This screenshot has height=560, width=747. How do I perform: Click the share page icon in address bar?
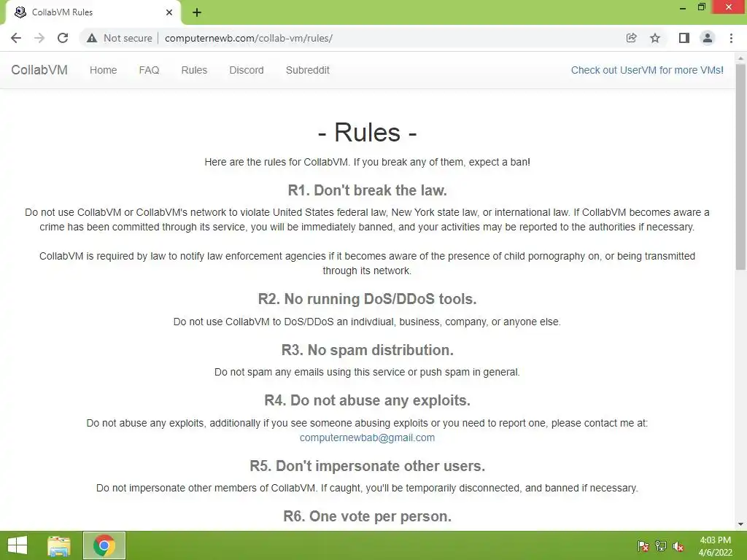click(x=631, y=38)
